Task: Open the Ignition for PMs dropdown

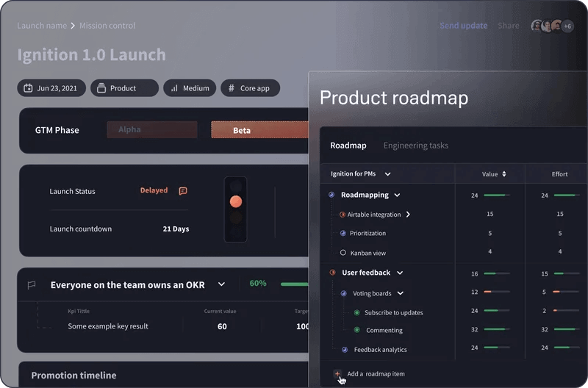Action: (387, 174)
